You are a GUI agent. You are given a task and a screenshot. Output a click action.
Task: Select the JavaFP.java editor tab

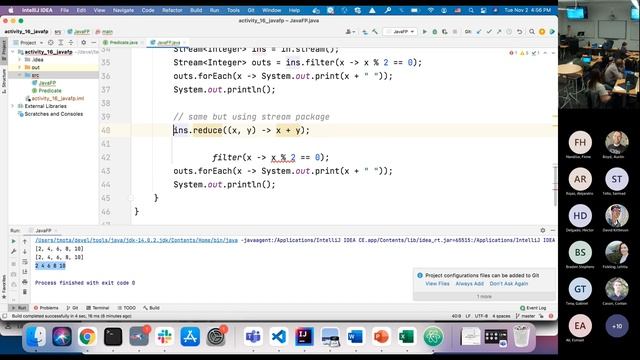coord(168,42)
